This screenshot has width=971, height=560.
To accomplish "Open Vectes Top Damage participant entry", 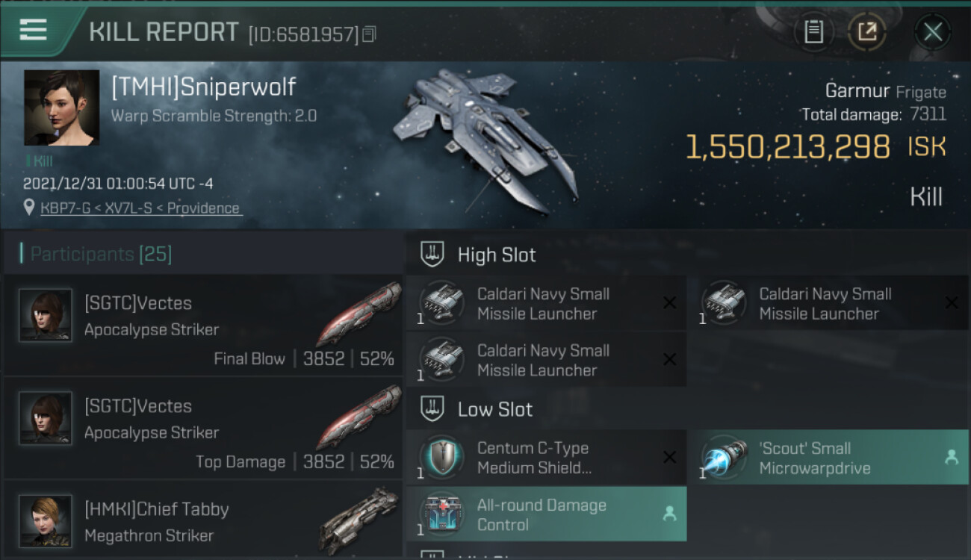I will coord(203,429).
